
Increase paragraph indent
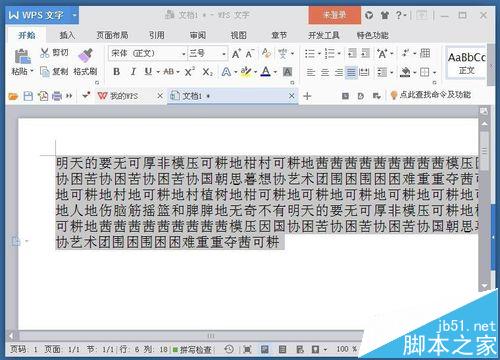(x=366, y=53)
